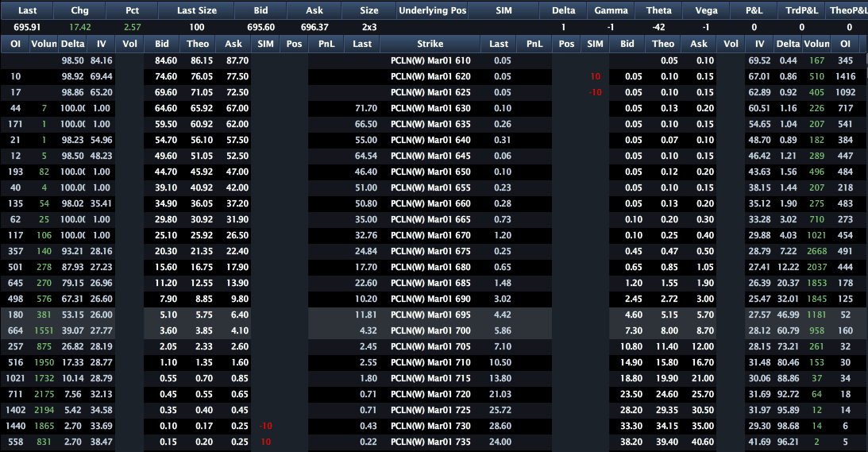Click the underlying Ask value 696.37
The height and width of the screenshot is (452, 868).
coord(315,27)
